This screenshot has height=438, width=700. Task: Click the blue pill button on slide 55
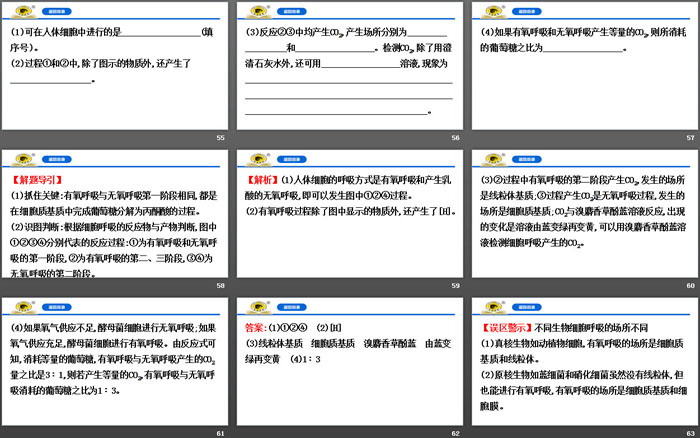click(57, 12)
